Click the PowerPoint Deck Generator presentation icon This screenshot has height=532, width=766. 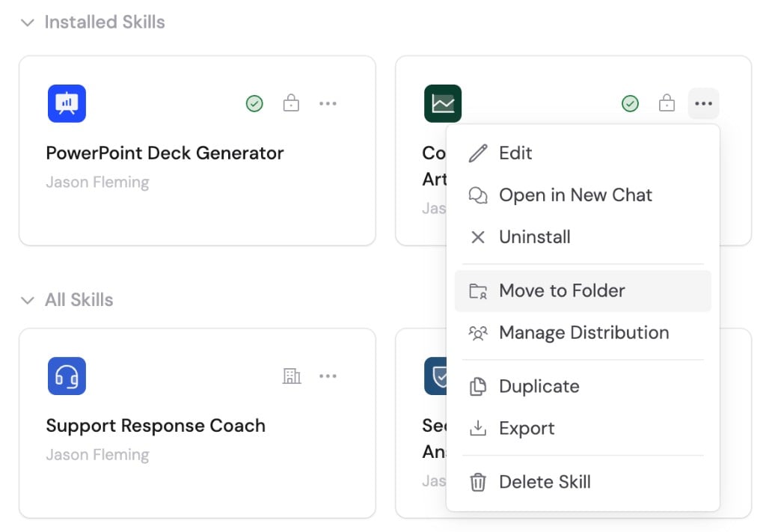click(67, 103)
